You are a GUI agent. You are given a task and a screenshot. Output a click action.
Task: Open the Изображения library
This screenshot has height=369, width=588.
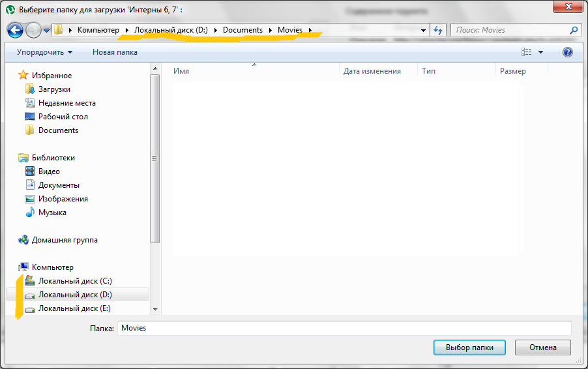(63, 199)
